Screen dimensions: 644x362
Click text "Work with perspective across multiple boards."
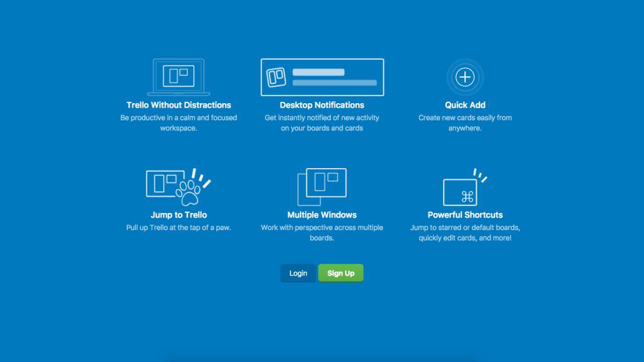[x=322, y=233]
